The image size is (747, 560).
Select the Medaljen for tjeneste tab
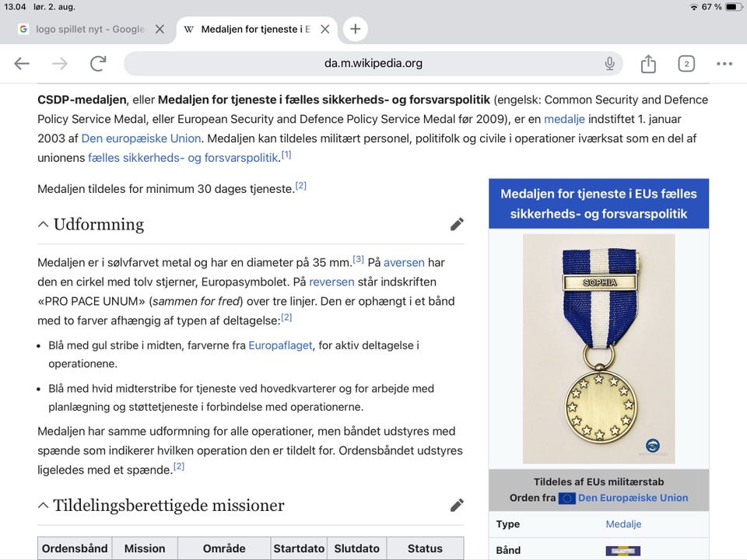[249, 29]
